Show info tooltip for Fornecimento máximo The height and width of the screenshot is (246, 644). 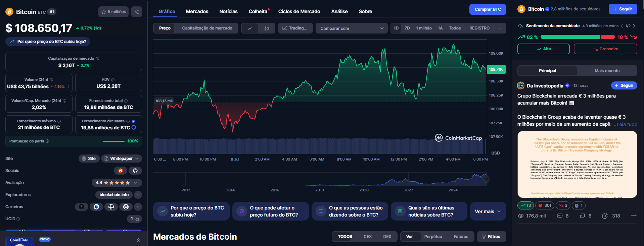tap(59, 121)
